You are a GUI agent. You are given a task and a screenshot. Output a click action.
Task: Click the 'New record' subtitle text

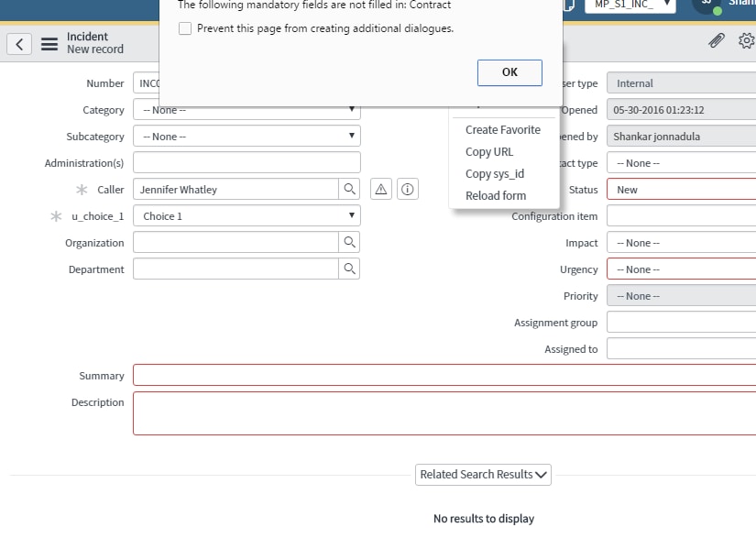point(95,49)
